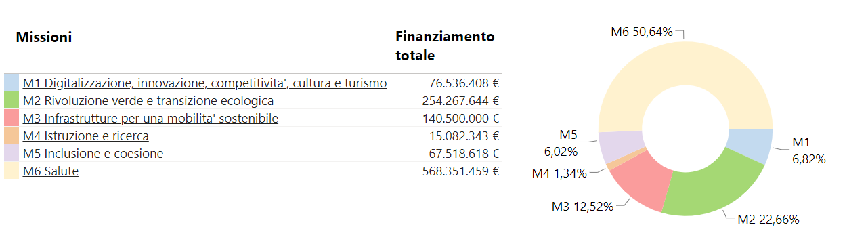Click the orange M4 legend color swatch

[x=12, y=136]
